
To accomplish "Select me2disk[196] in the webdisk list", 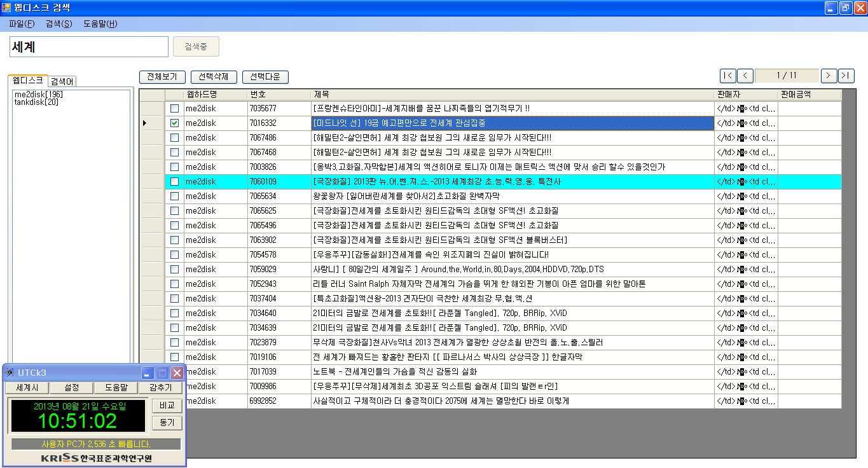I will click(38, 94).
